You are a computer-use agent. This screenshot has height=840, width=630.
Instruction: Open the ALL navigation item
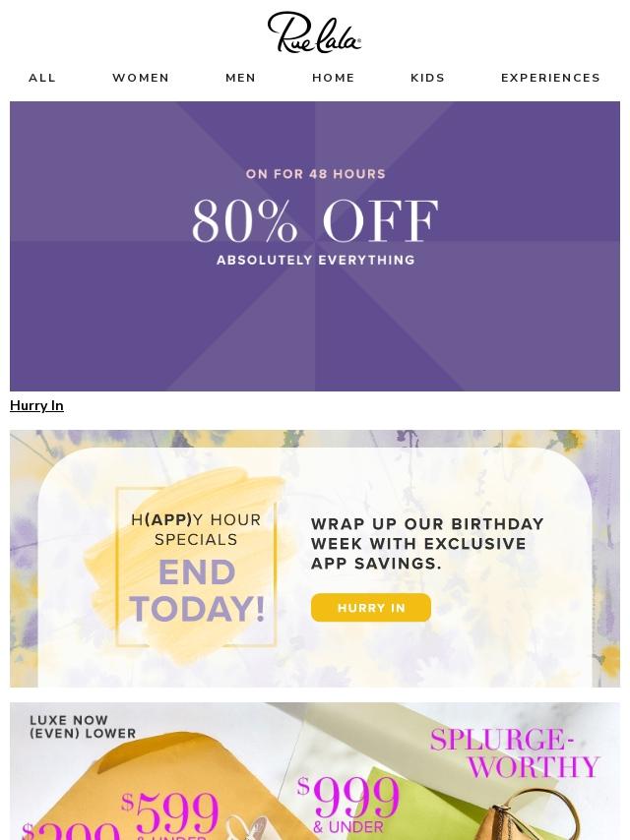(x=42, y=78)
